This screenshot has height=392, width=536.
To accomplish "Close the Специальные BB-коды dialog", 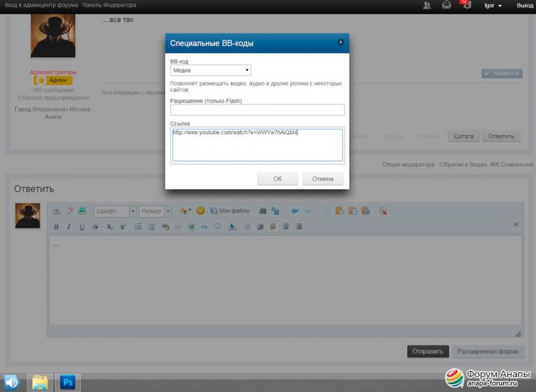I will [x=341, y=42].
